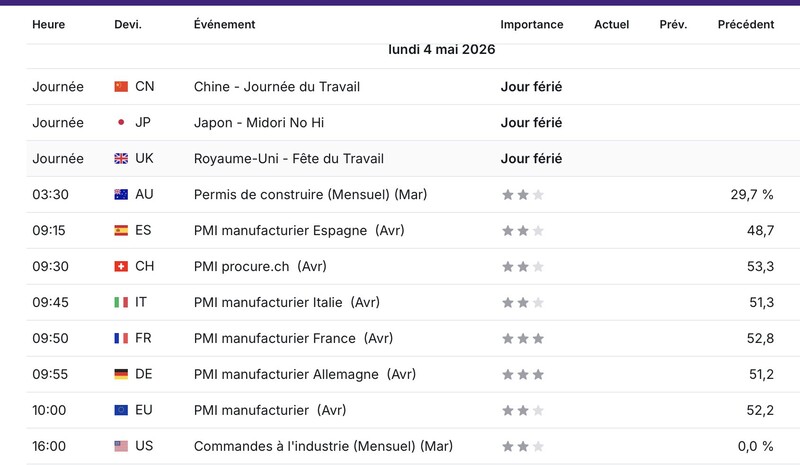Open PMI manufacturier Allemagne (Avr) event
The height and width of the screenshot is (465, 800).
pyautogui.click(x=305, y=374)
